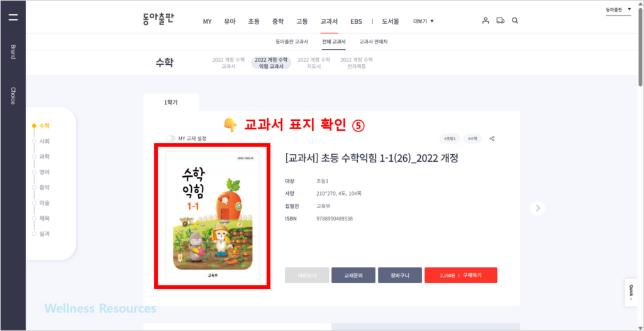The image size is (644, 331).
Task: Click the 사양 value 210*270, 4도, 104쪽
Action: tap(339, 193)
